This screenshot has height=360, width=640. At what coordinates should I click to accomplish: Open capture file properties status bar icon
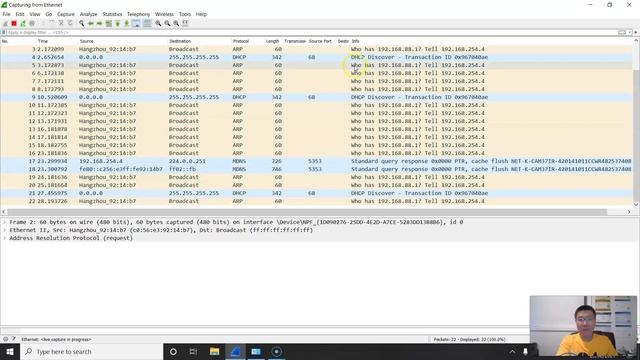coord(13,339)
